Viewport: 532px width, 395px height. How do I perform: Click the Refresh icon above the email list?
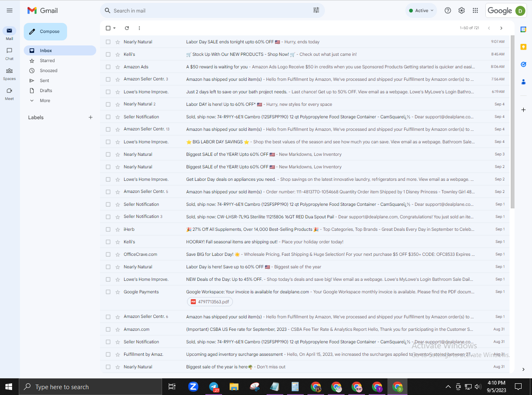click(x=127, y=28)
